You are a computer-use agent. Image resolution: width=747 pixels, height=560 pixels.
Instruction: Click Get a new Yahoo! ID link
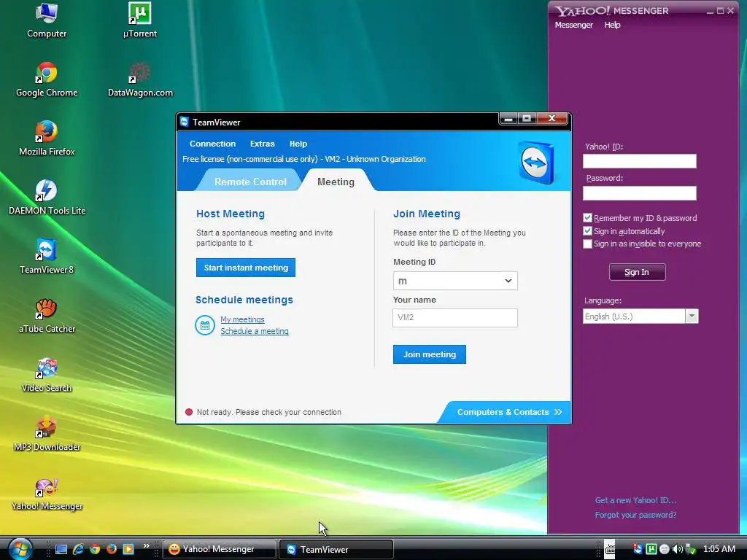point(635,500)
